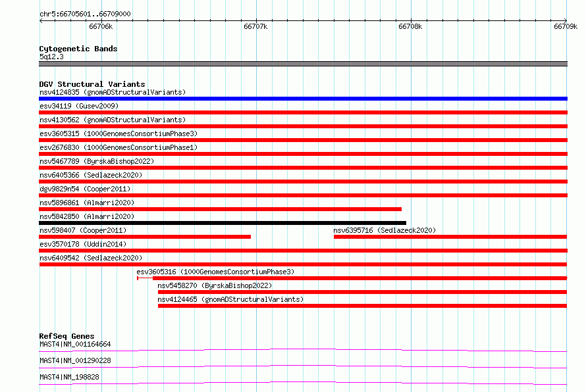Viewport: 586px width, 392px height.
Task: Open esv3605316 (1000GenomesConsortiumPhase3) label
Action: pyautogui.click(x=215, y=272)
